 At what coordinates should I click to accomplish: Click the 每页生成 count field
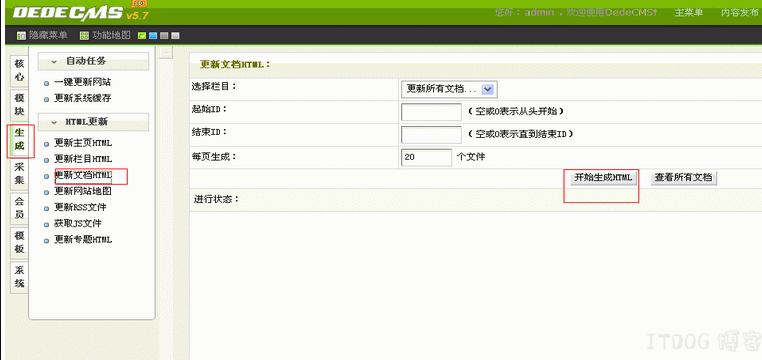click(427, 157)
